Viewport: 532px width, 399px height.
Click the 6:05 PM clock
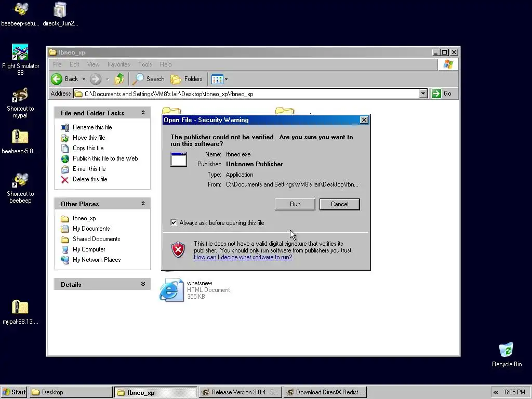click(x=514, y=392)
